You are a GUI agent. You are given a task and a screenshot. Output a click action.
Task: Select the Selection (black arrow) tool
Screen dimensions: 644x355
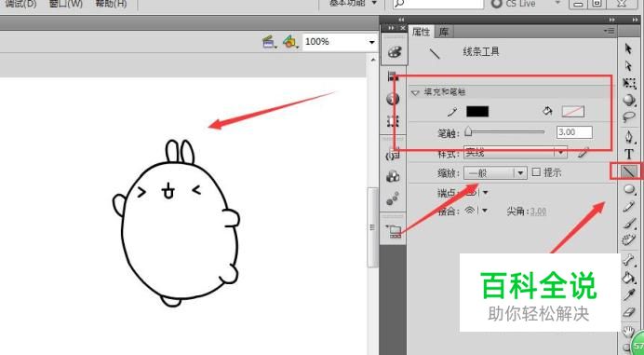point(628,48)
